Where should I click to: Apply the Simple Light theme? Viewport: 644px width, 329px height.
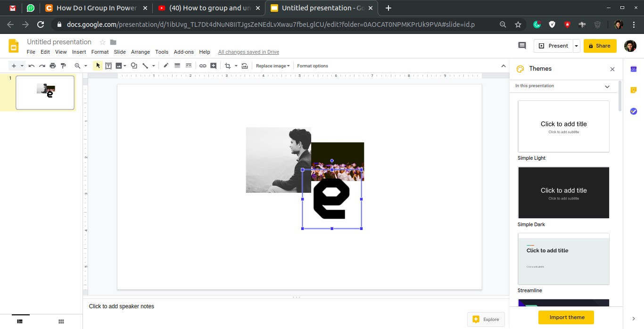click(563, 126)
